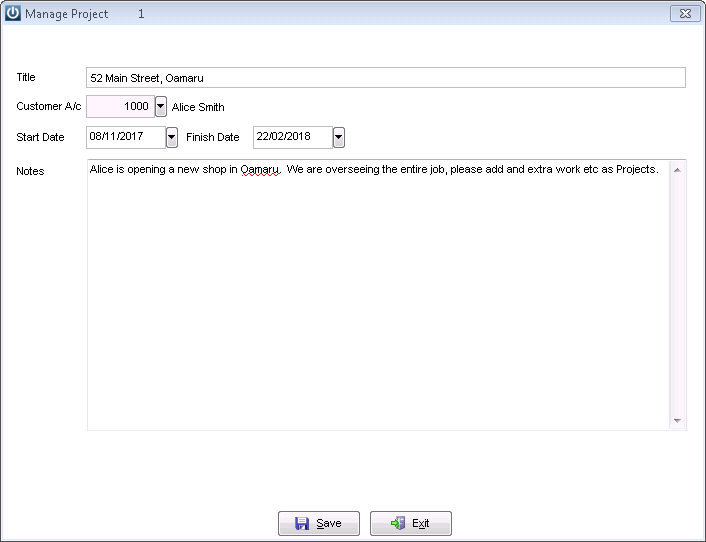Click the Finish Date field 22/02/2018
Viewport: 706px width, 542px height.
coord(293,137)
